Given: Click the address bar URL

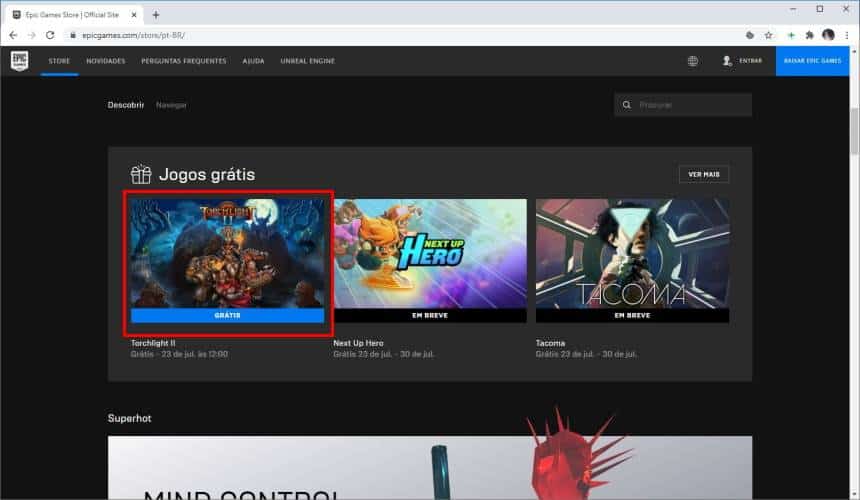Looking at the screenshot, I should pyautogui.click(x=133, y=35).
